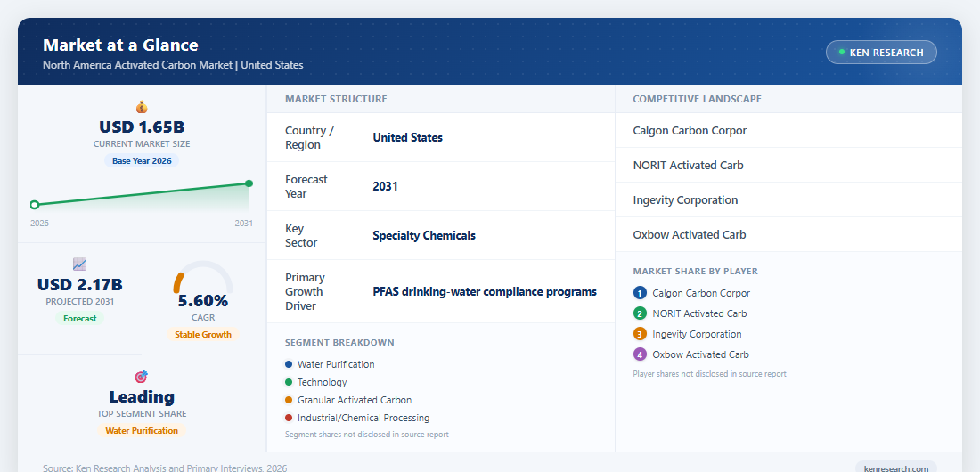Click the TOP SEGMENT SHARE caption
The width and height of the screenshot is (980, 472).
[x=142, y=414]
